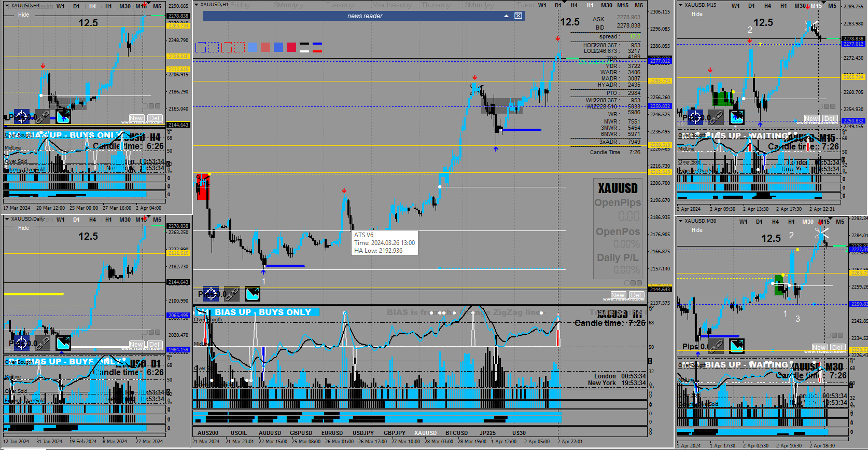
Task: Switch symbol to EURUSD in bottom symbol bar
Action: pyautogui.click(x=332, y=433)
